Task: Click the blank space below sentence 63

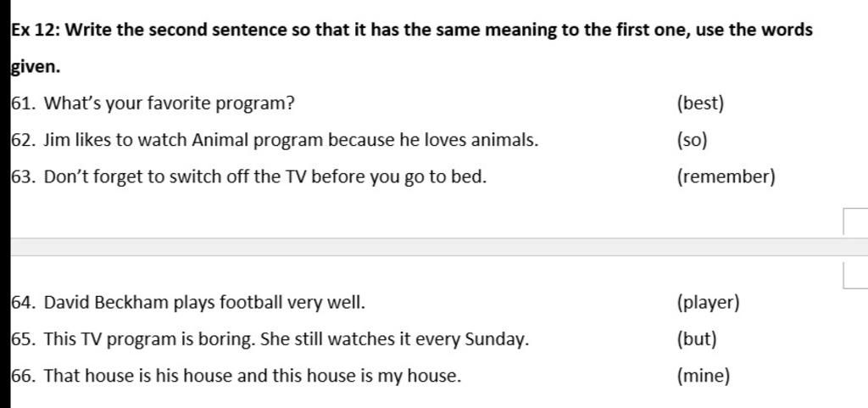Action: [x=426, y=213]
